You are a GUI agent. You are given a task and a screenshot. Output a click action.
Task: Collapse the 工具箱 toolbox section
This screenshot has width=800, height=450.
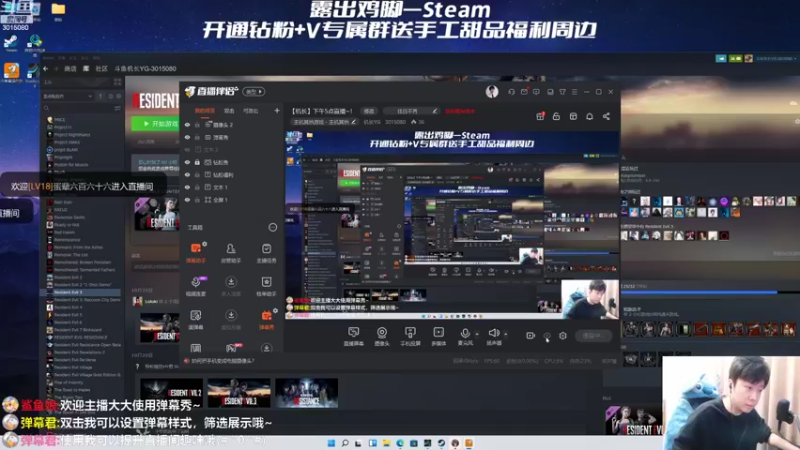273,227
